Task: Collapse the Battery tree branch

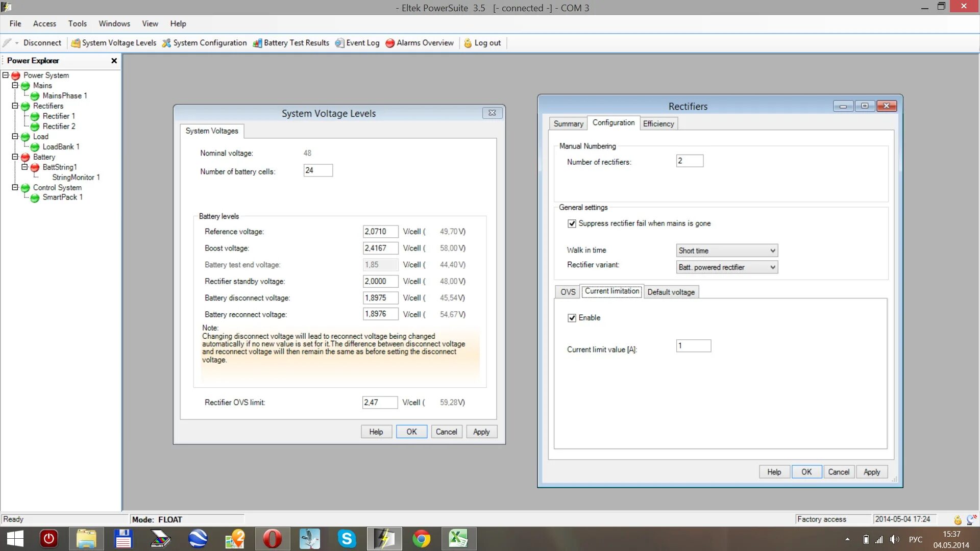Action: tap(15, 157)
